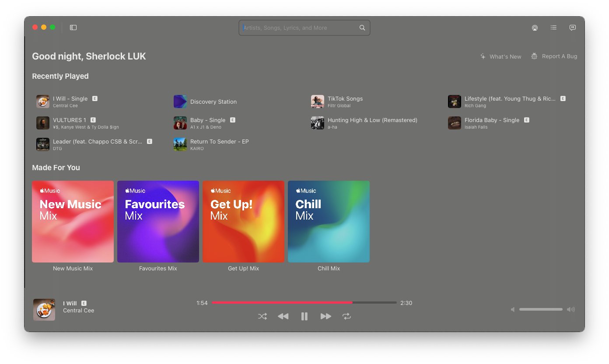Open I Will - Single album art

pos(43,101)
